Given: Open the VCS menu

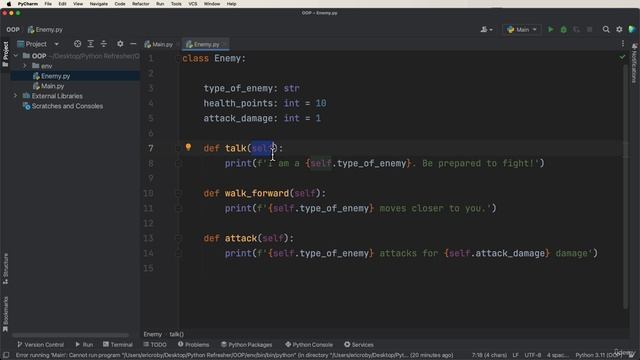Looking at the screenshot, I should [192, 4].
